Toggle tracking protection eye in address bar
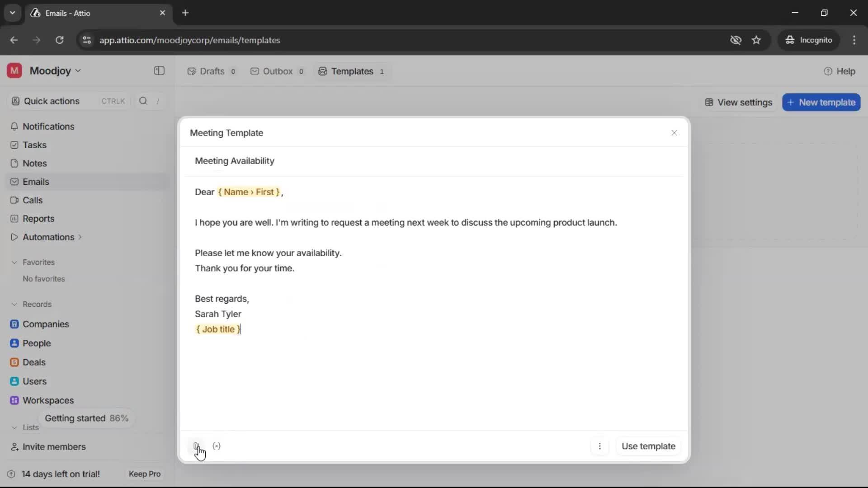This screenshot has width=868, height=488. click(x=736, y=40)
